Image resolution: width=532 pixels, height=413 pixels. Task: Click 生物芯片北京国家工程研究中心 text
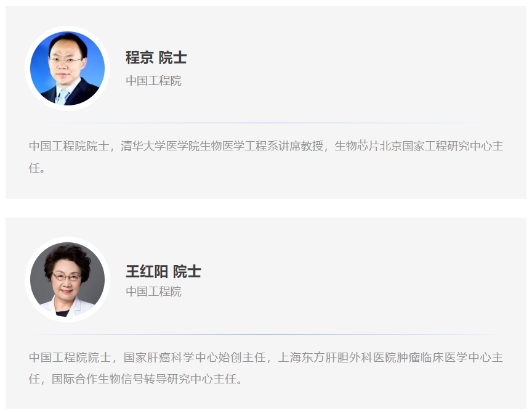[413, 146]
